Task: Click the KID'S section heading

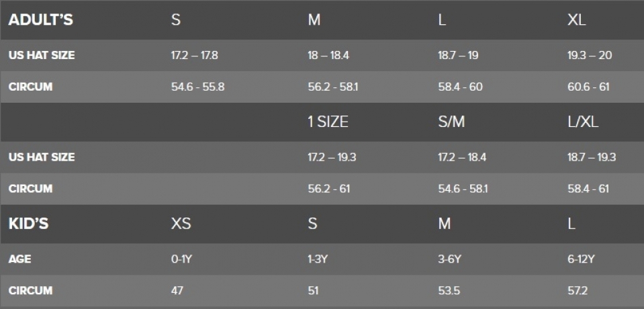Action: (28, 224)
